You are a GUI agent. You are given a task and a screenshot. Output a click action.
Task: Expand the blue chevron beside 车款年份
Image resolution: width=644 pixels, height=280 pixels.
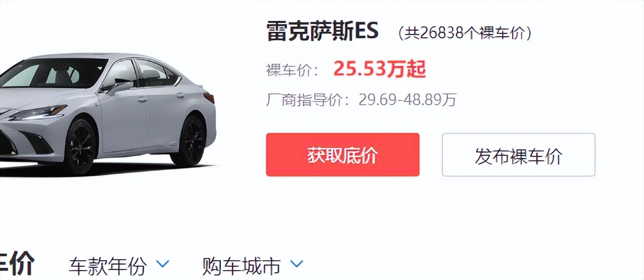click(x=163, y=264)
